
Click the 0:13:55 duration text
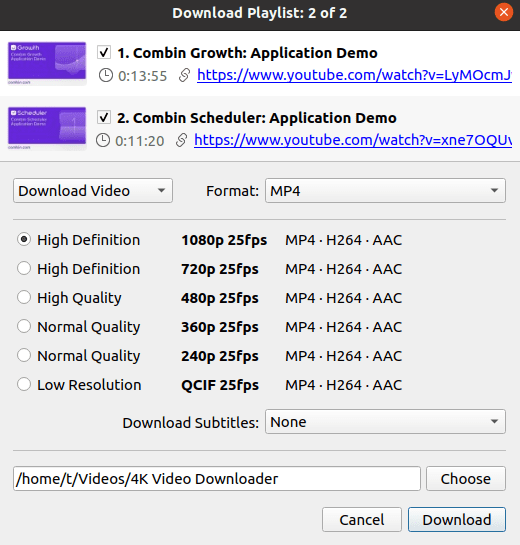tap(143, 76)
